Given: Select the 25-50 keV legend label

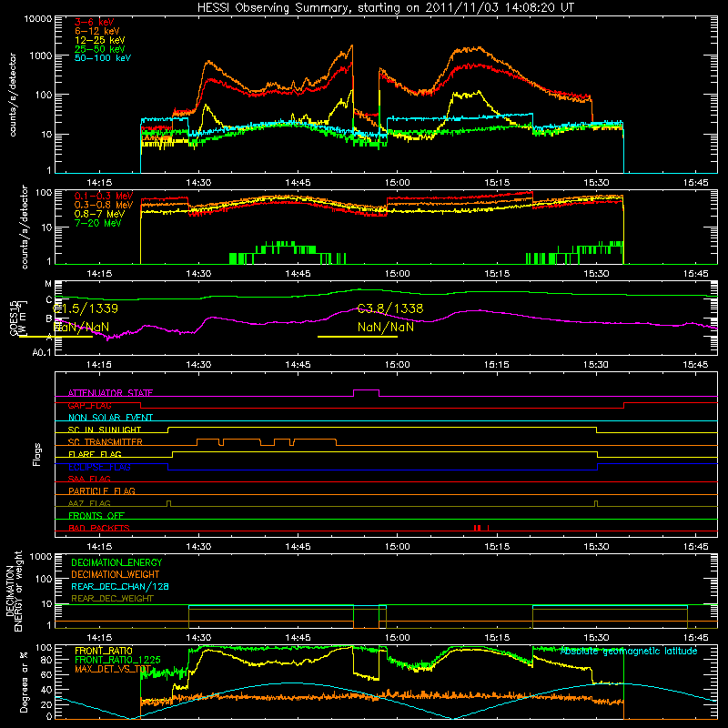Looking at the screenshot, I should [x=100, y=49].
